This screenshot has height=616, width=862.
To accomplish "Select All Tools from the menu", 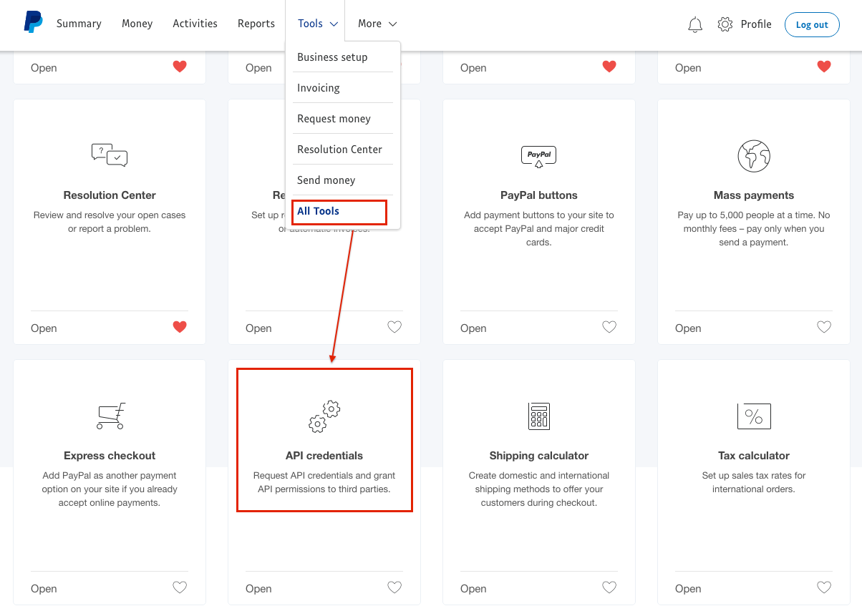I will click(x=339, y=211).
